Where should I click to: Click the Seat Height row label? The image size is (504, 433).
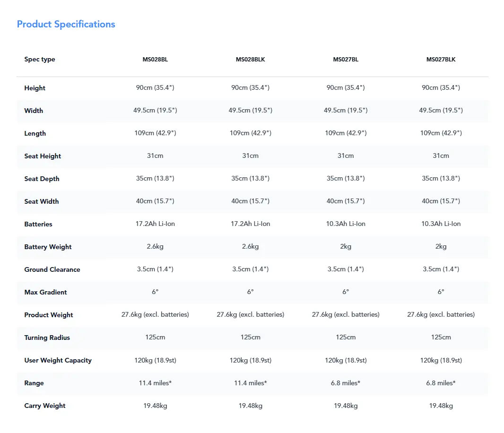coord(43,156)
